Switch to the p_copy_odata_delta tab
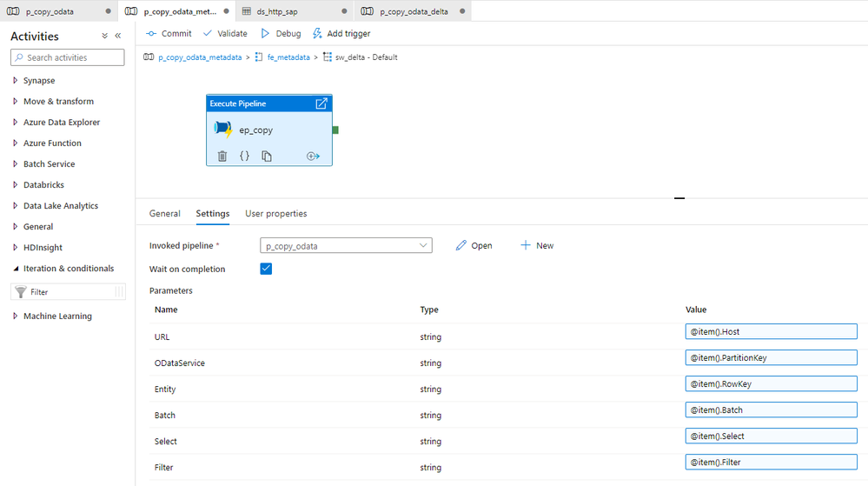Image resolution: width=868 pixels, height=486 pixels. [x=413, y=11]
